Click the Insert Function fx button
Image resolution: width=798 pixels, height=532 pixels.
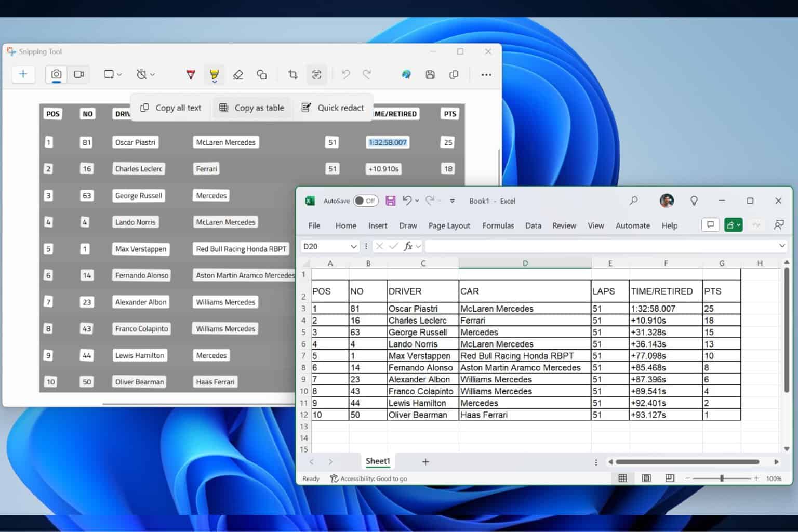pyautogui.click(x=408, y=246)
